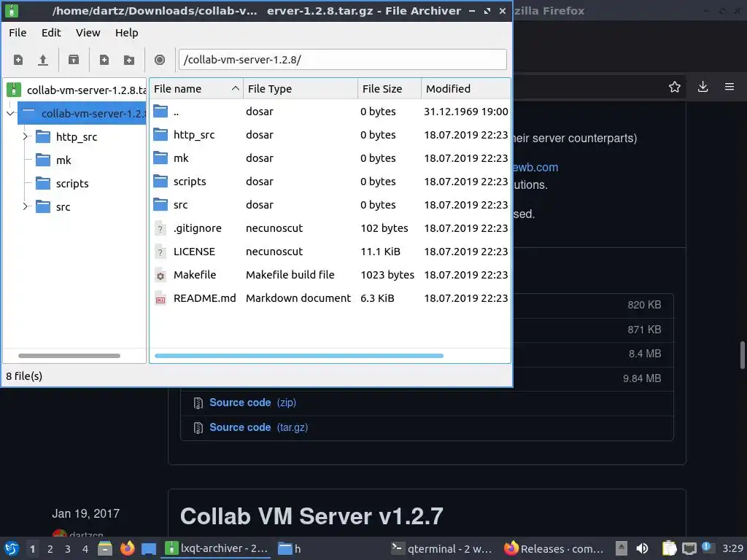Launch Firefox from taskbar quick-launch icon

click(x=127, y=548)
